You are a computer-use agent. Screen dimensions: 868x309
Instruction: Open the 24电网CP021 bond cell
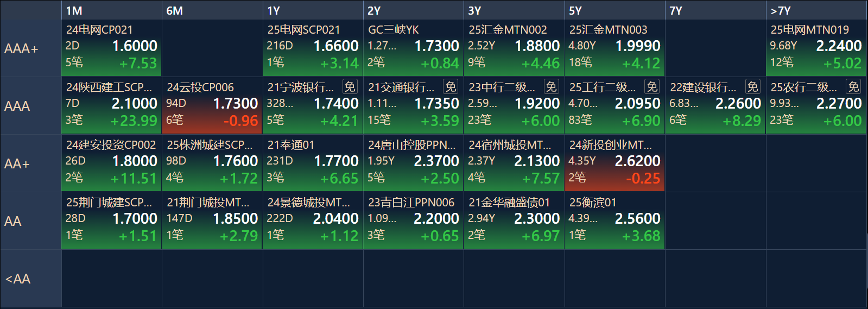[x=111, y=48]
